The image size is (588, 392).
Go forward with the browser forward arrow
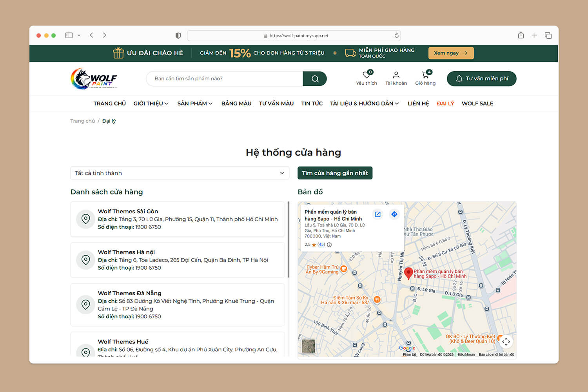point(104,35)
